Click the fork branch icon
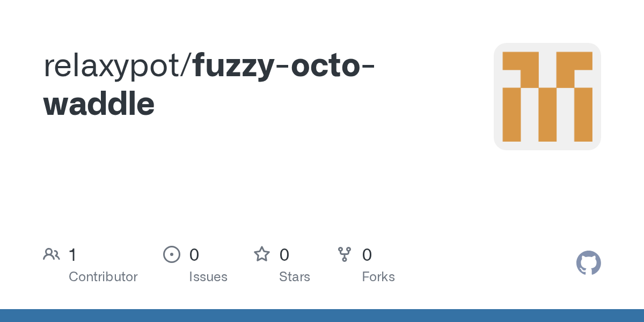The image size is (644, 322). coord(345,254)
